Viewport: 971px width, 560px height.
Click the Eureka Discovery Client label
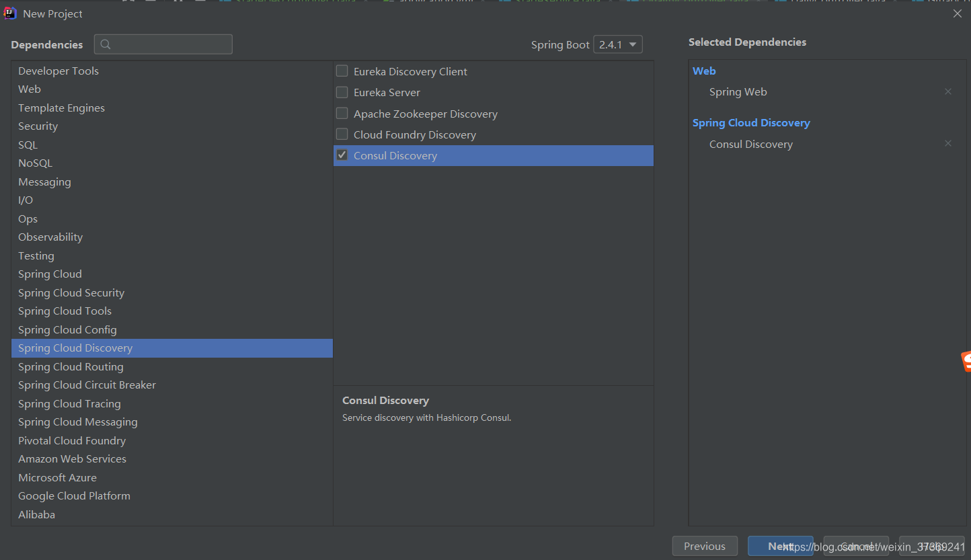pyautogui.click(x=410, y=71)
